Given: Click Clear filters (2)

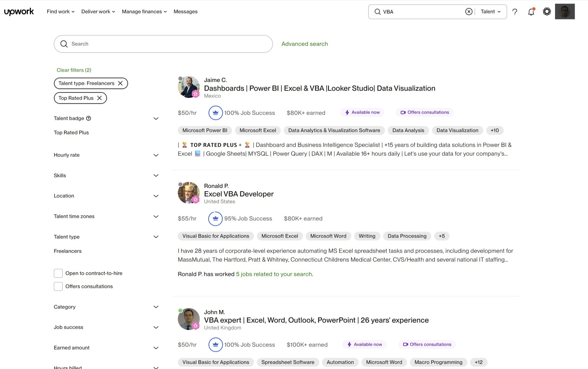Looking at the screenshot, I should [74, 70].
